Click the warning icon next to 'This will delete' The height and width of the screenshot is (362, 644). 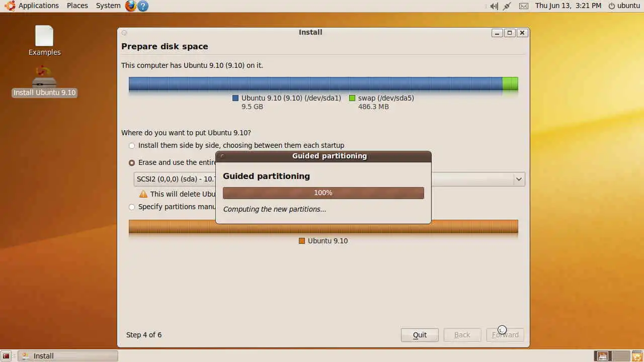(x=143, y=194)
